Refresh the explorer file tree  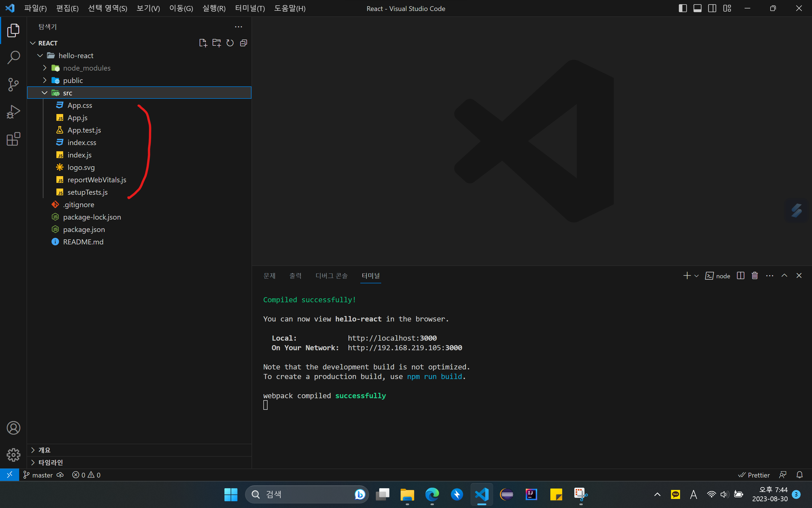click(230, 43)
